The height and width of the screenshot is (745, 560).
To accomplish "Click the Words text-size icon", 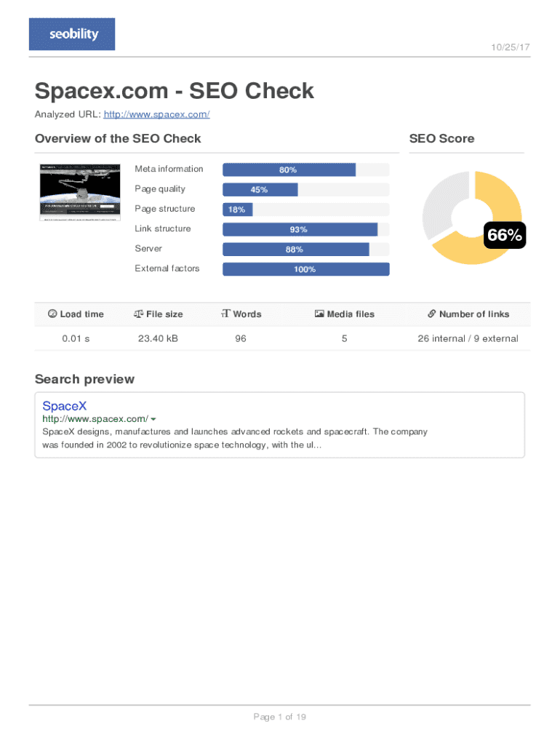I will [225, 314].
